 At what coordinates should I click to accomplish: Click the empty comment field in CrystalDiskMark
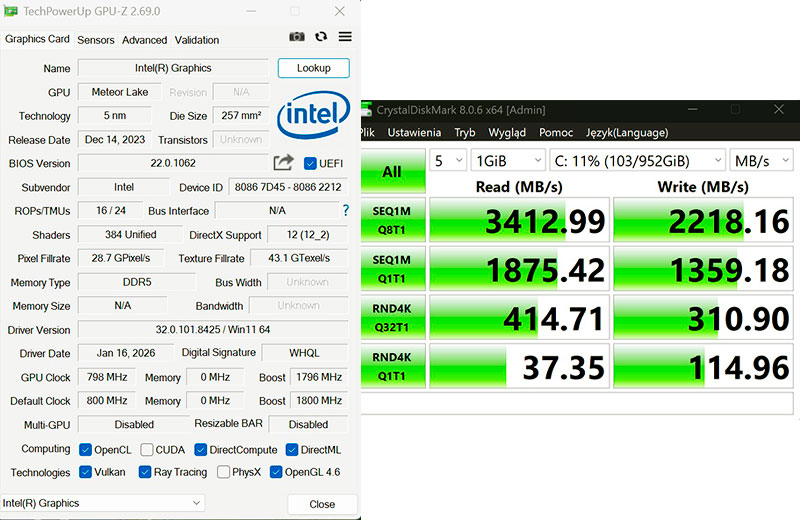[577, 403]
